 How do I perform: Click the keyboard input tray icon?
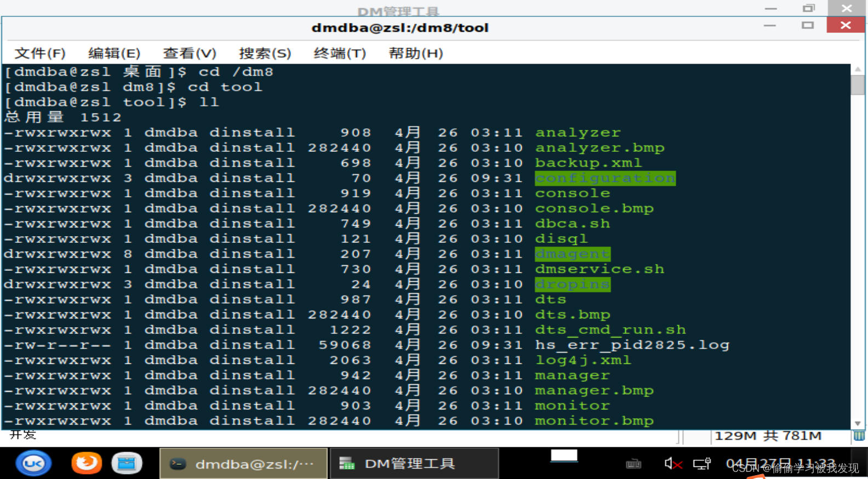[633, 464]
